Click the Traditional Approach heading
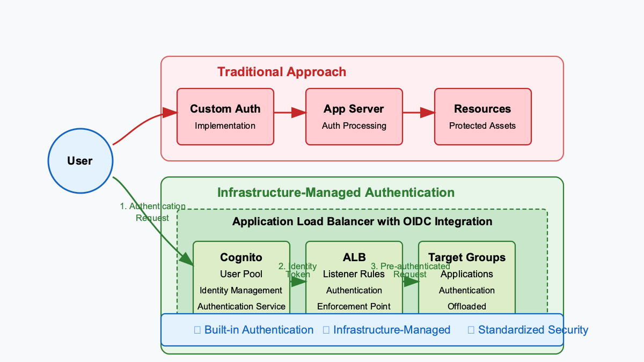Viewport: 644px width, 362px height. (282, 72)
